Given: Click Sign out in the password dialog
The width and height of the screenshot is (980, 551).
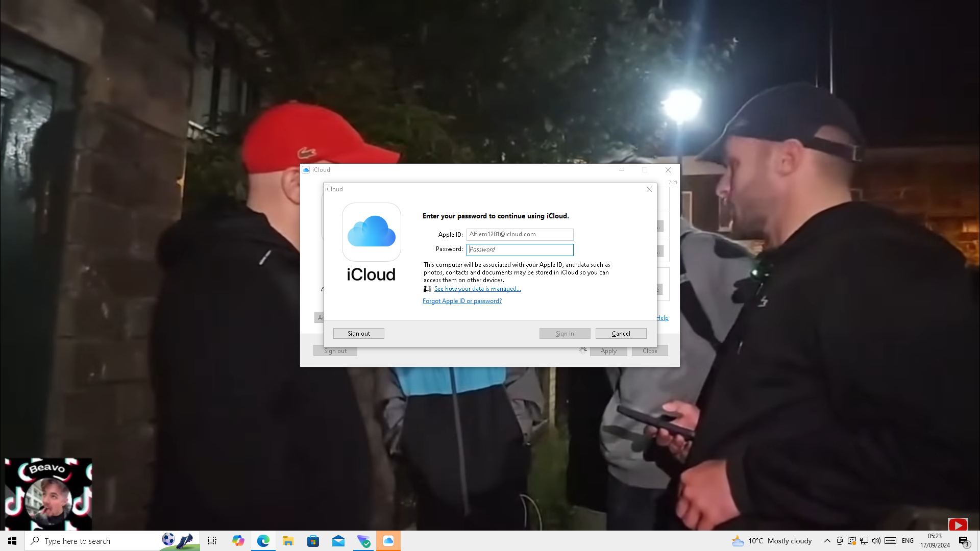Looking at the screenshot, I should point(359,334).
